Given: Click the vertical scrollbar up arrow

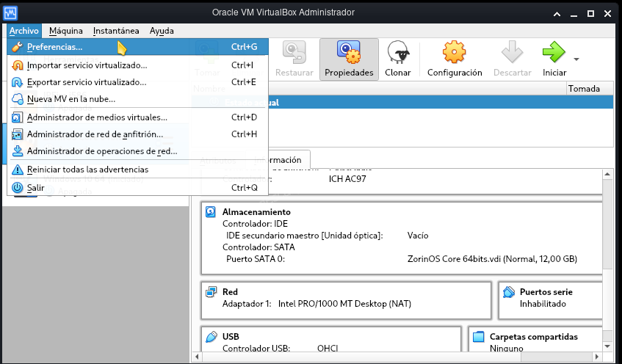Looking at the screenshot, I should point(607,174).
